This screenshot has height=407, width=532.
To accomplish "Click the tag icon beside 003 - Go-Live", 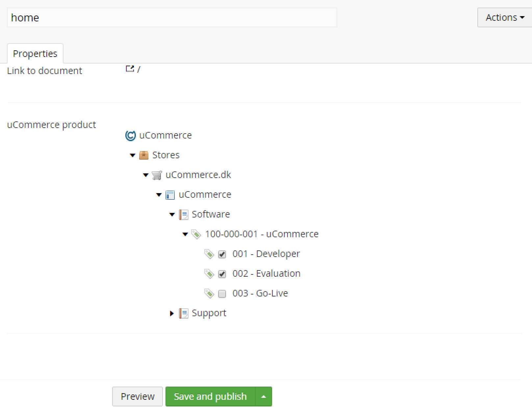I will tap(209, 293).
